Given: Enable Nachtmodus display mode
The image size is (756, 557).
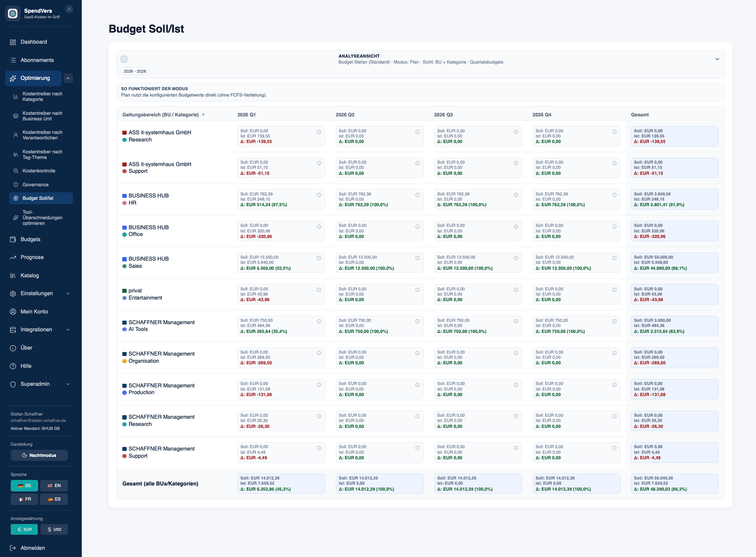Looking at the screenshot, I should tap(39, 455).
